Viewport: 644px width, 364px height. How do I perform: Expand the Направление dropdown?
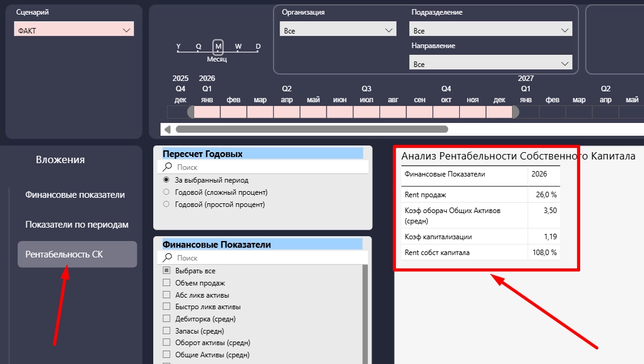coord(491,63)
